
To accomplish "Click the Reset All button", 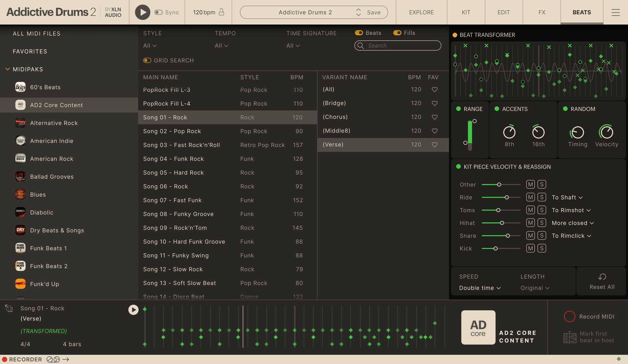I will (602, 281).
